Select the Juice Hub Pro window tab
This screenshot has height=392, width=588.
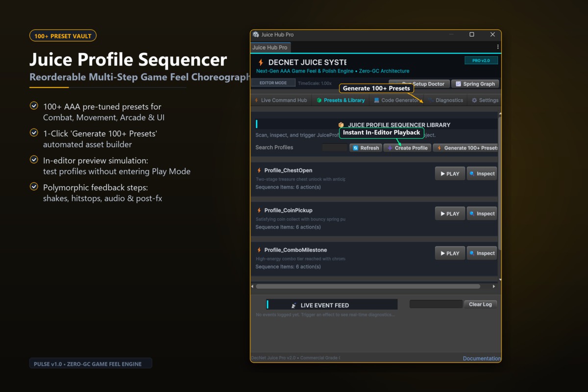[x=270, y=48]
